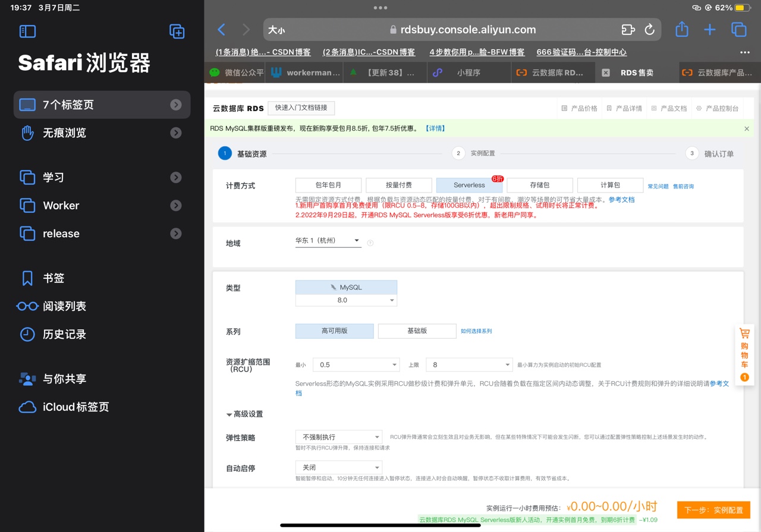
Task: Click the 快速入门文档链接 button
Action: [301, 108]
